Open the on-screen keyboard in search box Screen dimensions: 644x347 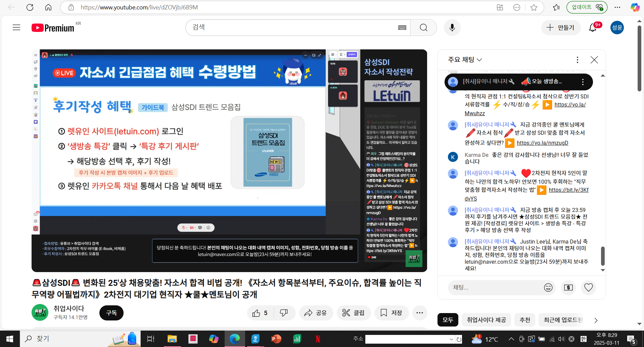[402, 28]
